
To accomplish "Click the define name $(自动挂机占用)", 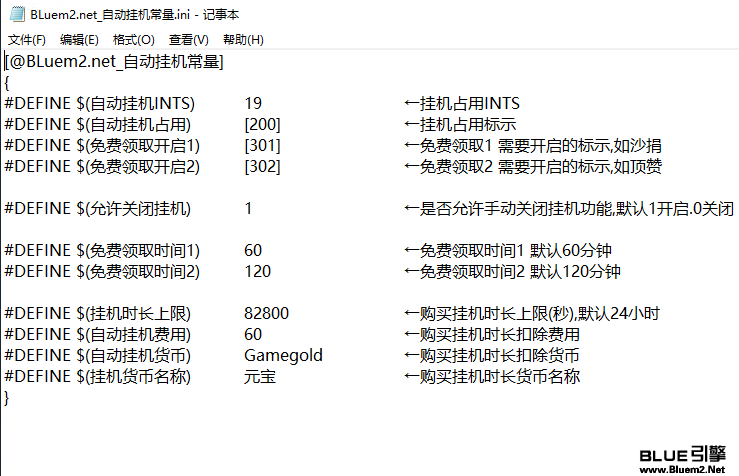I will (133, 124).
